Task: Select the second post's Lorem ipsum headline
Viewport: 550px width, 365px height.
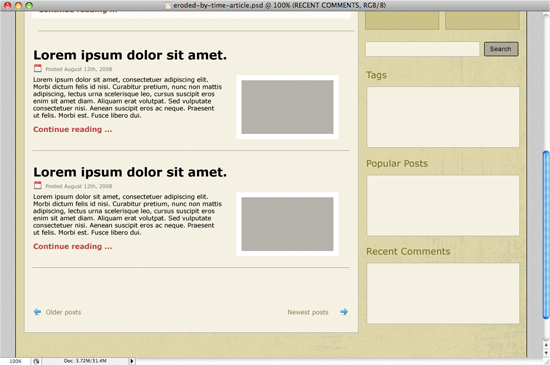Action: pos(130,172)
